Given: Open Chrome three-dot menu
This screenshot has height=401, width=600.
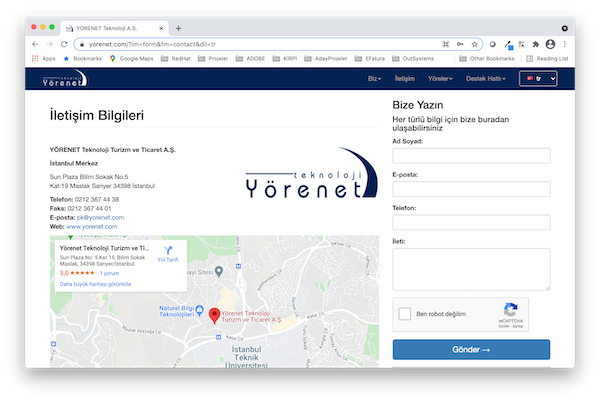Looking at the screenshot, I should click(565, 44).
